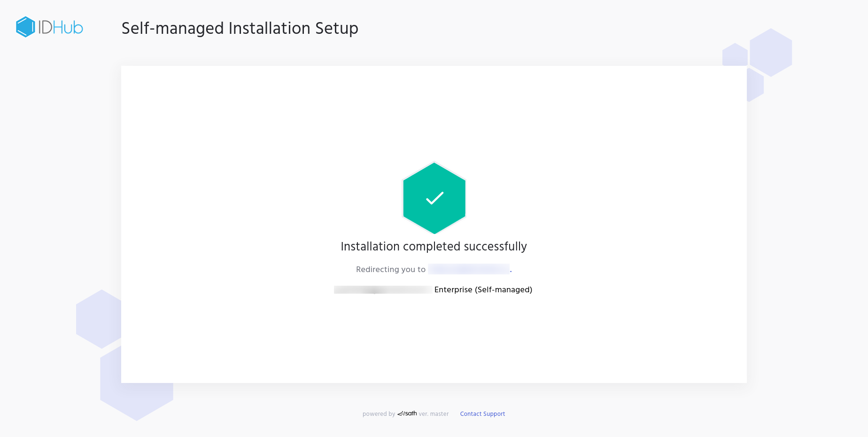Click the "Redirecting you to" text
This screenshot has width=868, height=437.
390,269
